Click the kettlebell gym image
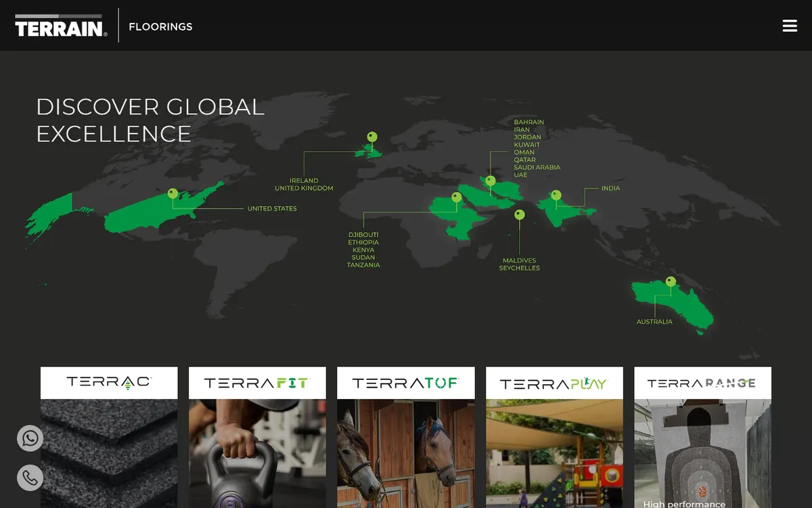The height and width of the screenshot is (508, 812). click(257, 453)
